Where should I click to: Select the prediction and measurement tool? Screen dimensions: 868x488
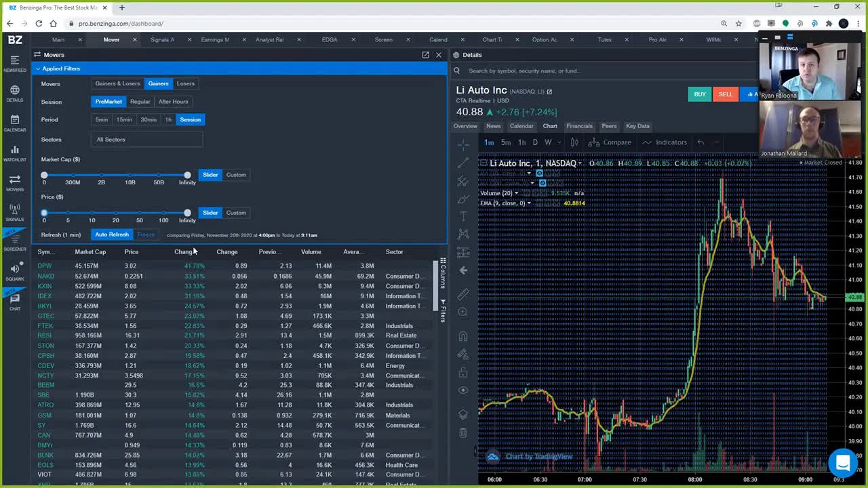[463, 252]
